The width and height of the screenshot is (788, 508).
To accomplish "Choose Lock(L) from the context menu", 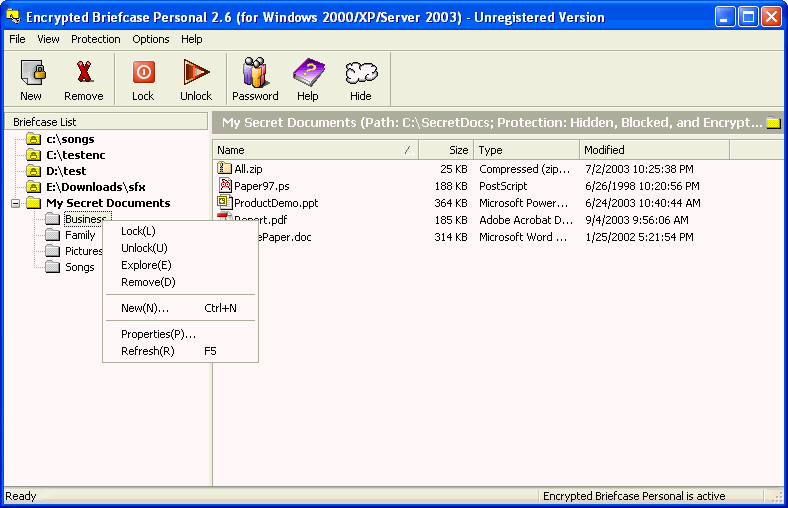I will [180, 231].
